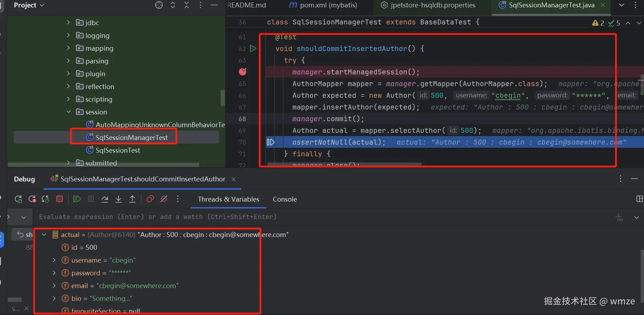This screenshot has width=644, height=315.
Task: Toggle Mute Breakpoints icon
Action: 164,199
